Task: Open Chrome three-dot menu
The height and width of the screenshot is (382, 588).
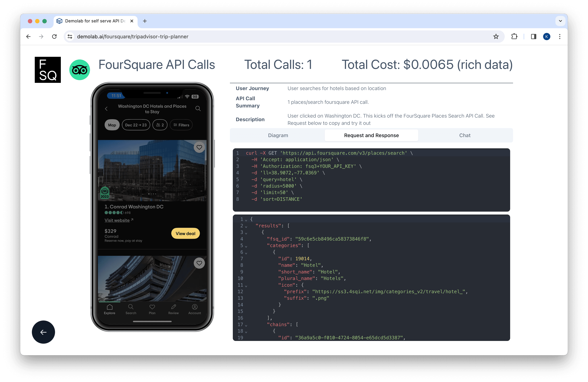Action: tap(560, 37)
